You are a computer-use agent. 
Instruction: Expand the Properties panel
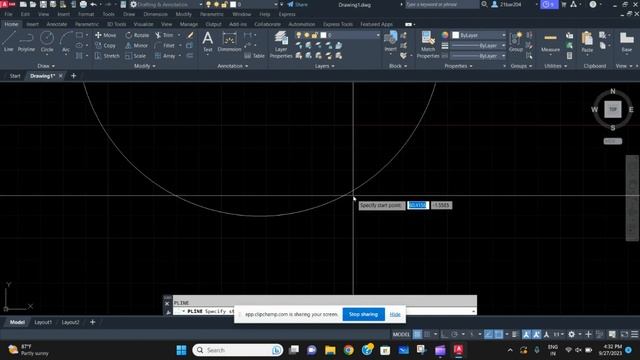(x=458, y=66)
